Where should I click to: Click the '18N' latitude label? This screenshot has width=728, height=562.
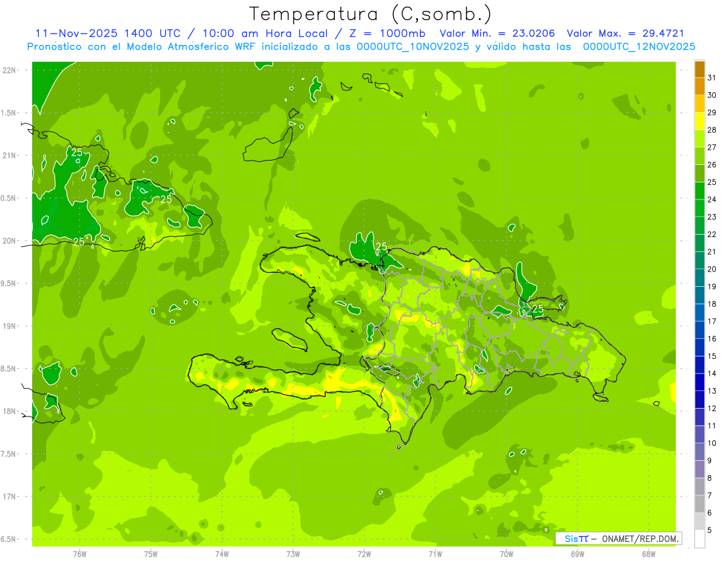pyautogui.click(x=8, y=411)
